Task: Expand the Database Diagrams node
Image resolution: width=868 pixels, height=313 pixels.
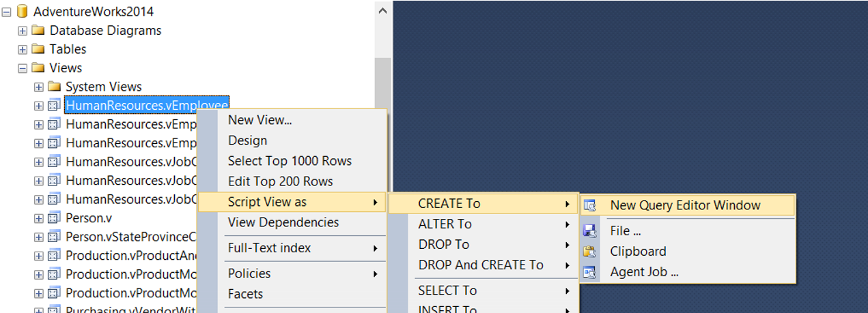Action: (x=23, y=31)
